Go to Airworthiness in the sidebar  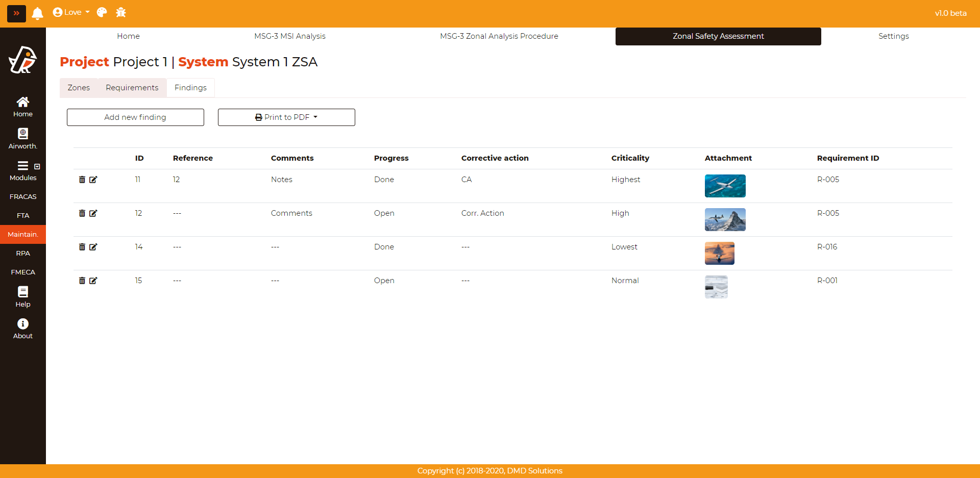23,139
